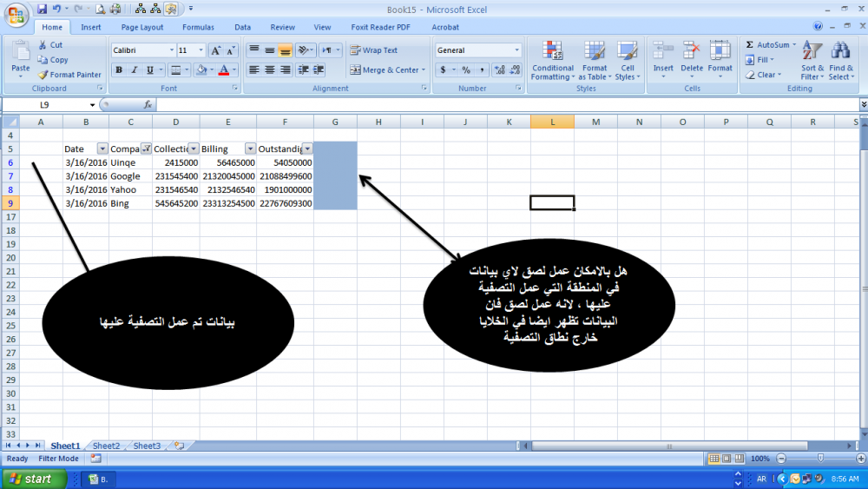This screenshot has width=868, height=489.
Task: Open the Company column filter dropdown
Action: click(146, 149)
